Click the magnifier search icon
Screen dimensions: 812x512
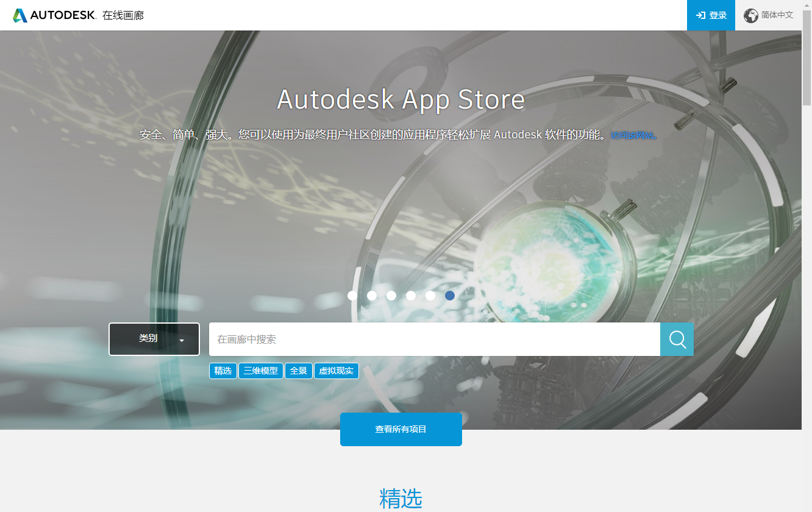pos(677,339)
